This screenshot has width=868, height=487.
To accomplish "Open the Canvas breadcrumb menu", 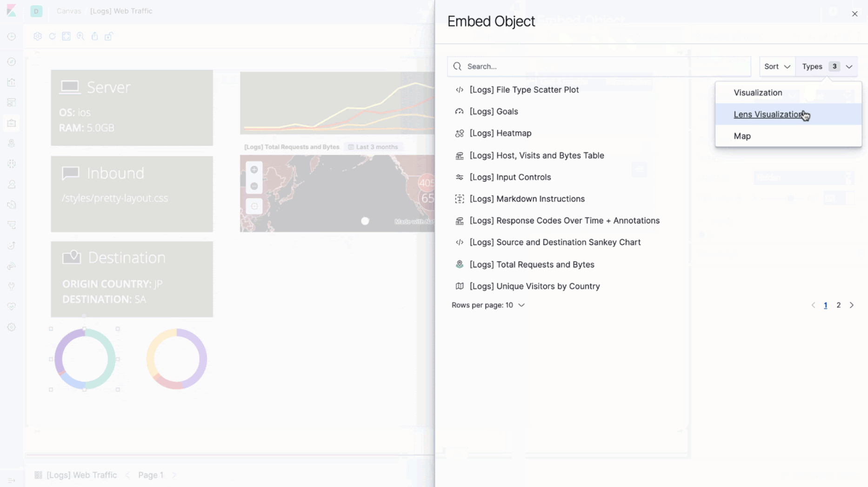I will coord(69,11).
